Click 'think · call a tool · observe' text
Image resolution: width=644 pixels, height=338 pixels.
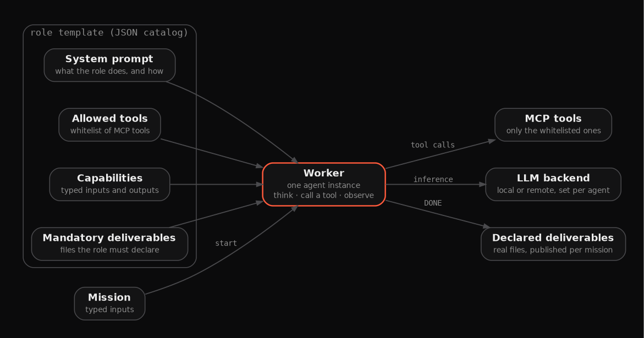[x=323, y=195]
